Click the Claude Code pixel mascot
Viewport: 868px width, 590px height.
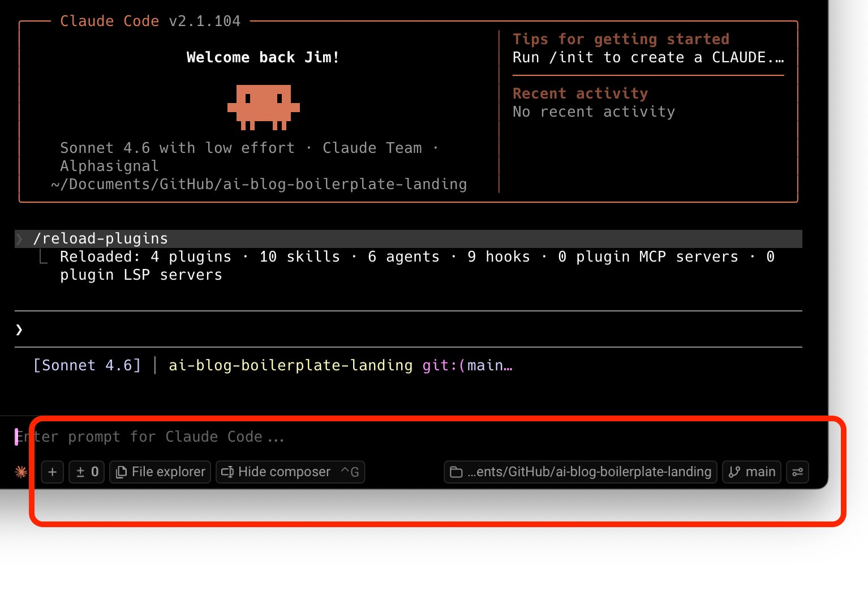[x=264, y=107]
